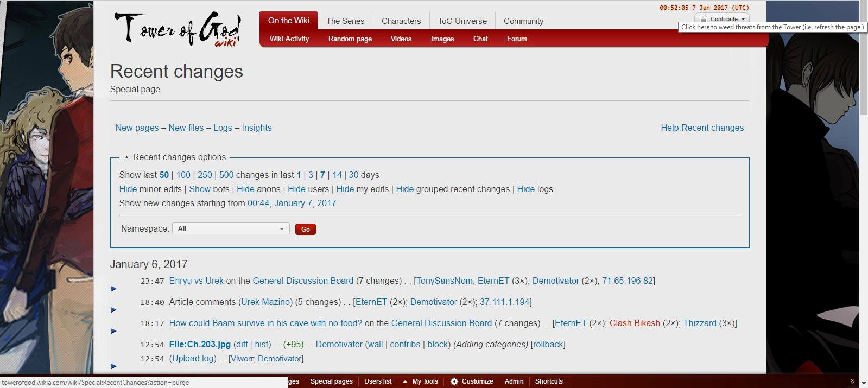Click the Customize gear icon in toolbar

pyautogui.click(x=454, y=381)
